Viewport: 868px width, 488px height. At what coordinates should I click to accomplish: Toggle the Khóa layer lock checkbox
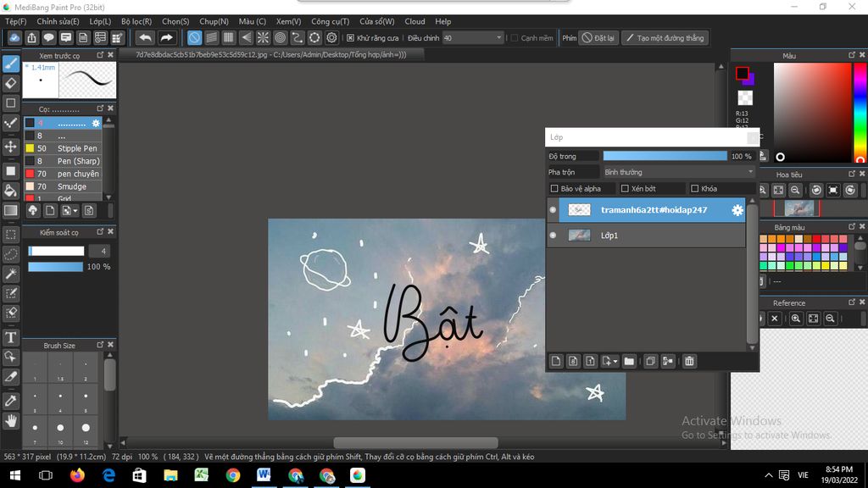coord(695,189)
